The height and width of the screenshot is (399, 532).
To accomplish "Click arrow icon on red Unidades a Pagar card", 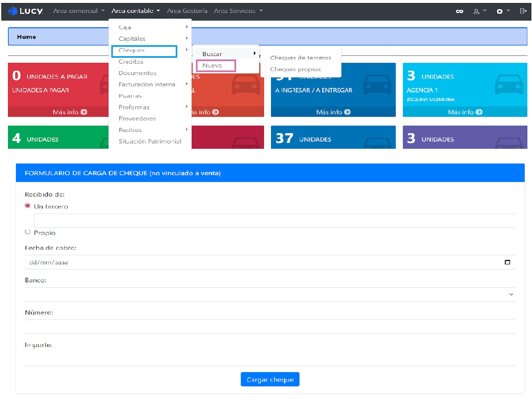I will click(84, 112).
